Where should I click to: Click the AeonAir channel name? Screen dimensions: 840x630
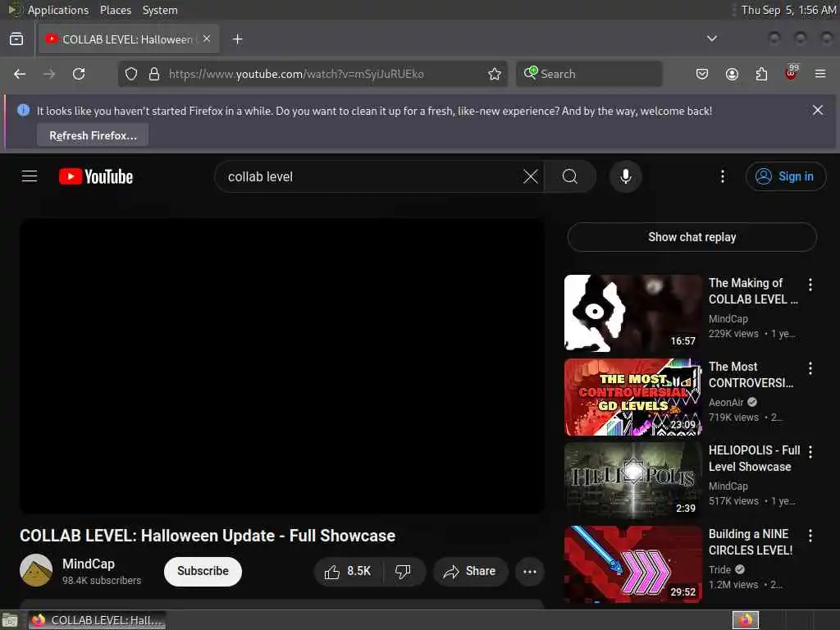click(x=726, y=402)
